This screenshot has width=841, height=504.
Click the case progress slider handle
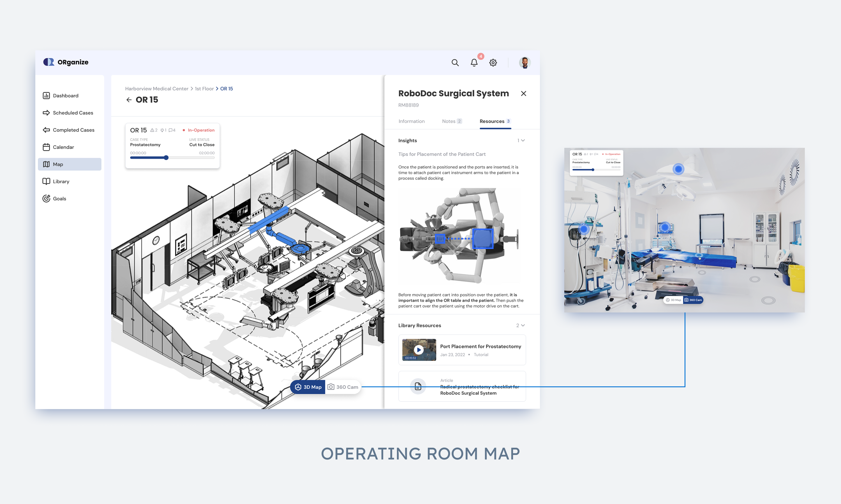[166, 158]
